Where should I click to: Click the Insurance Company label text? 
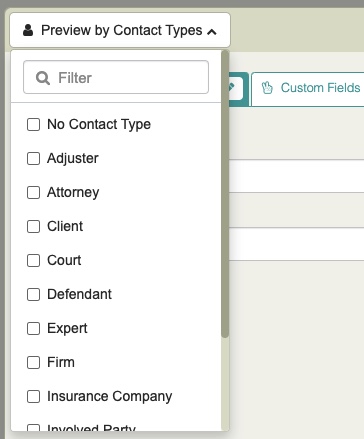[x=110, y=396]
